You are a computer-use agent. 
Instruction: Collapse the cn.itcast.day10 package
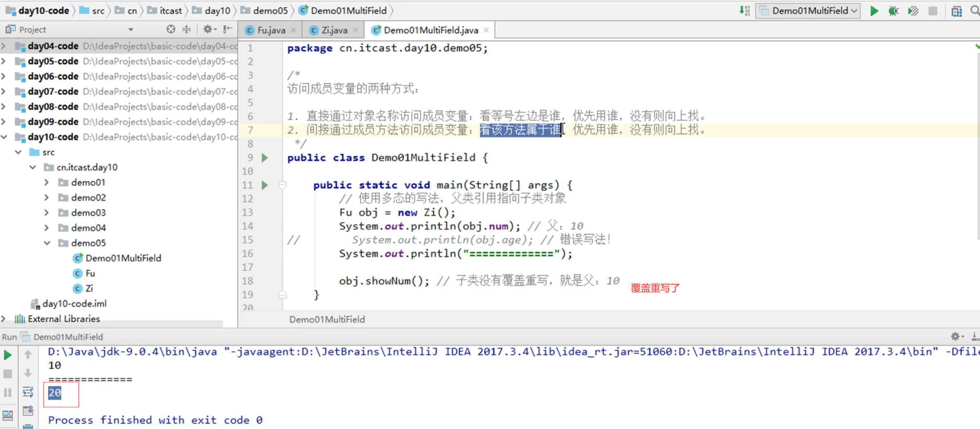(34, 167)
